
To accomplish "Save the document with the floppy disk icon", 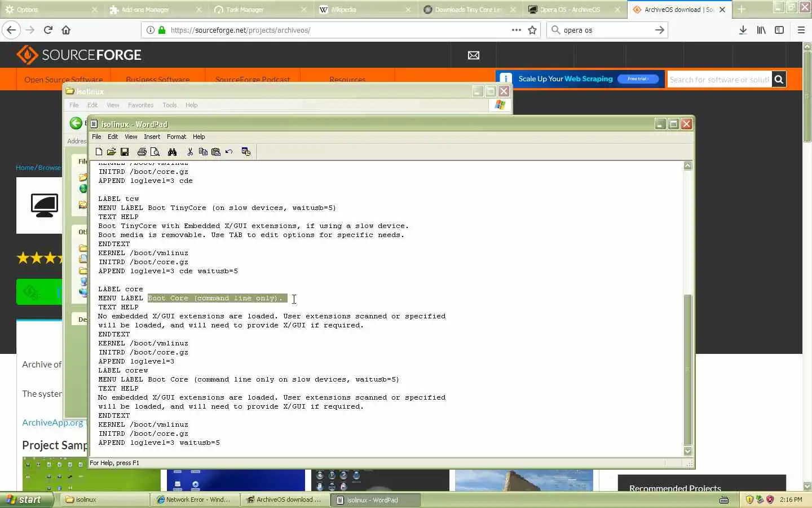I will (125, 152).
